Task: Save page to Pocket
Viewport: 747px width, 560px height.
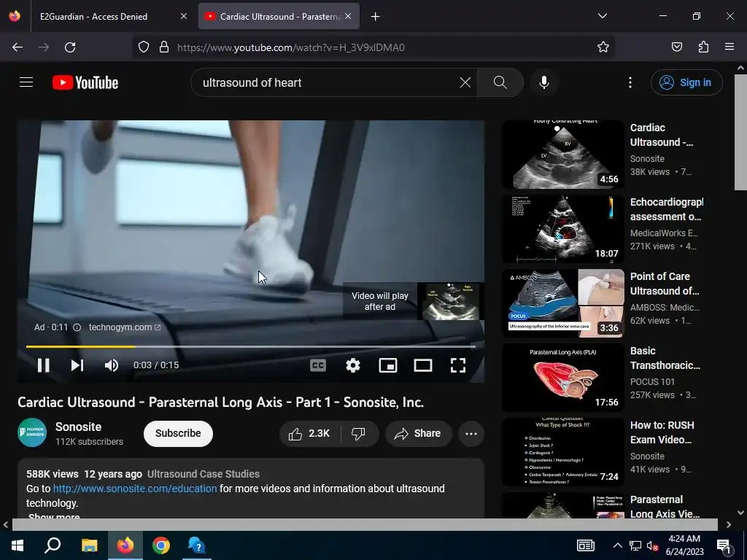Action: (x=676, y=47)
